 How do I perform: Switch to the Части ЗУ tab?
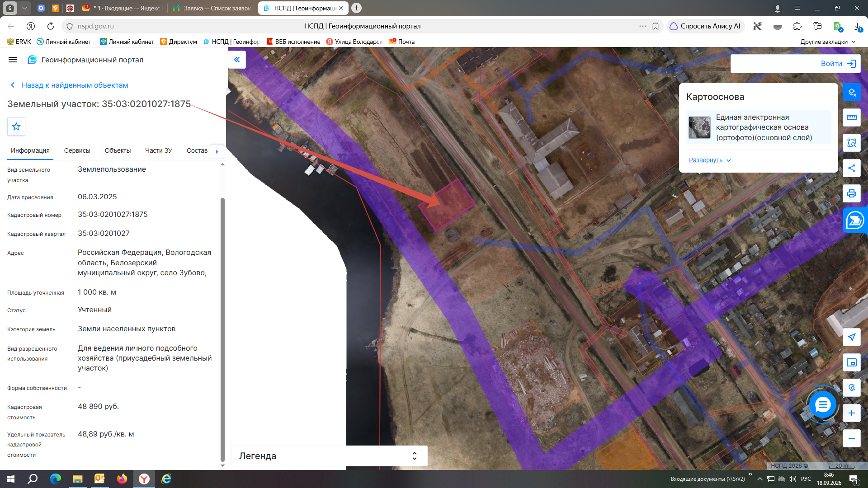click(x=159, y=150)
